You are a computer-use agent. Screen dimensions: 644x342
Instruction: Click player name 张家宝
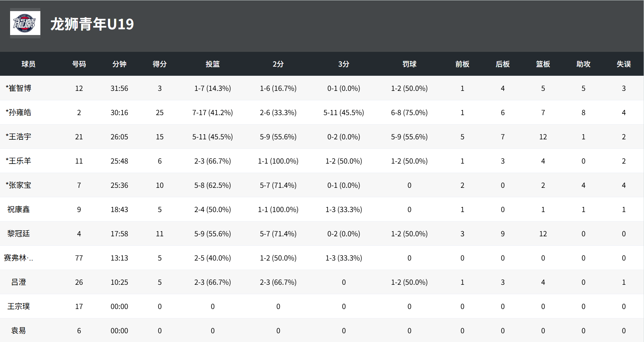pos(18,185)
